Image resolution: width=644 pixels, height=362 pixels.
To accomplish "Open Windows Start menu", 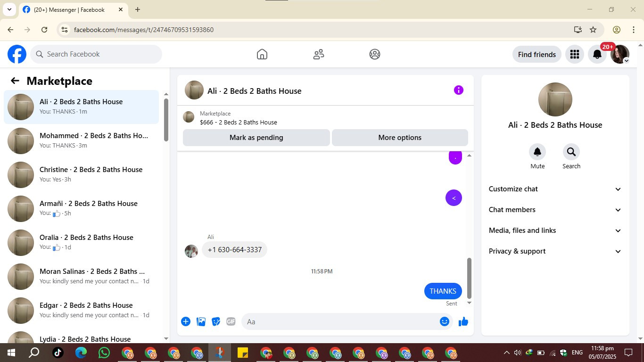I will (x=11, y=353).
